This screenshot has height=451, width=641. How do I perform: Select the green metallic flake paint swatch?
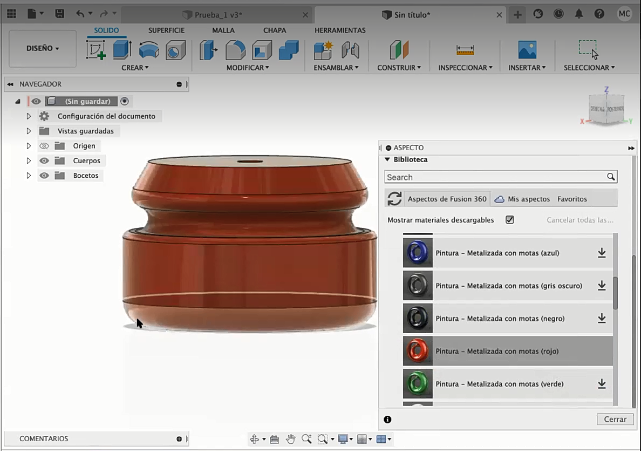[418, 384]
